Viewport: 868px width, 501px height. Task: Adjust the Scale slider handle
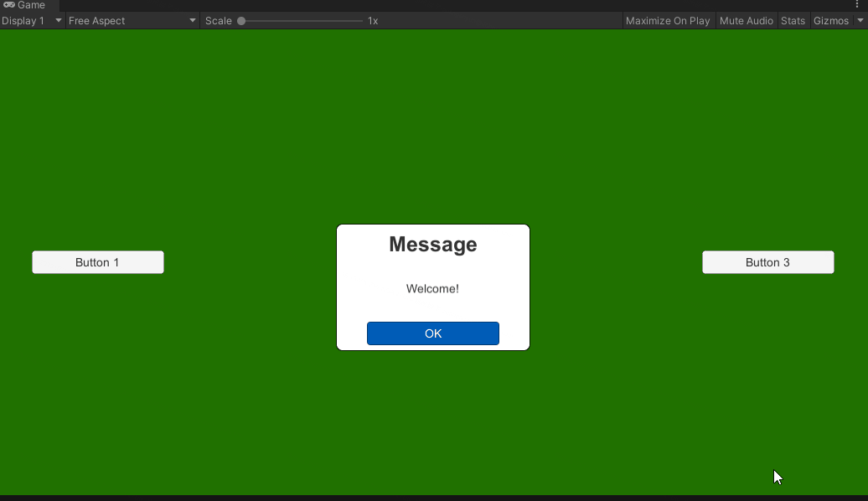click(x=241, y=21)
